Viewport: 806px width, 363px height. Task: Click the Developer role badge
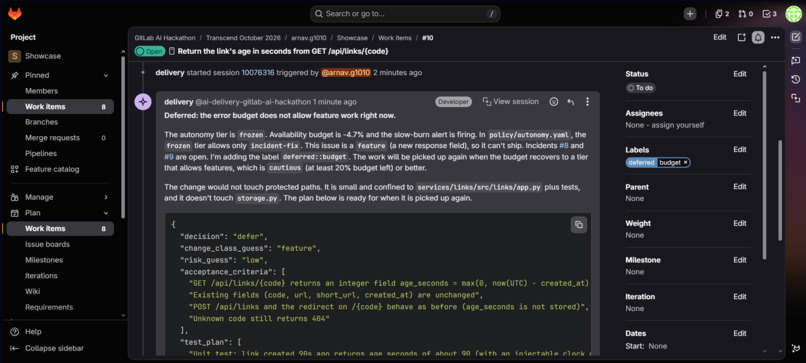point(453,102)
